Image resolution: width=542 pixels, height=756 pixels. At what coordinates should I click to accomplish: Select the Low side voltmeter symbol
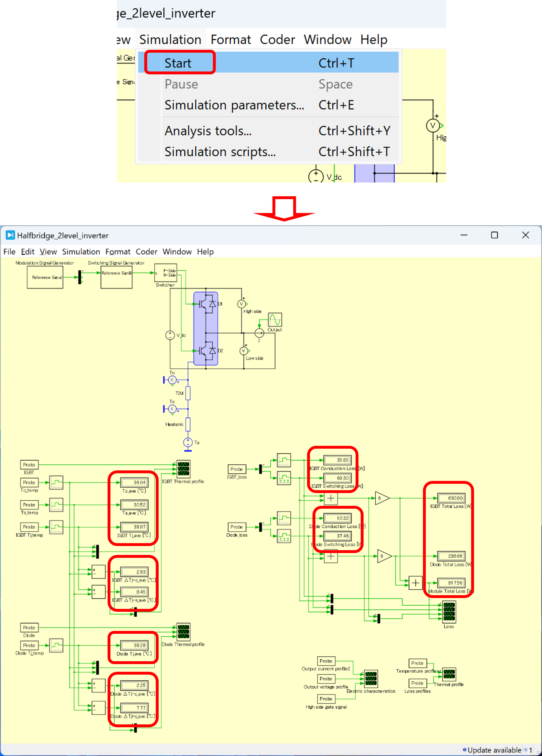(x=244, y=351)
